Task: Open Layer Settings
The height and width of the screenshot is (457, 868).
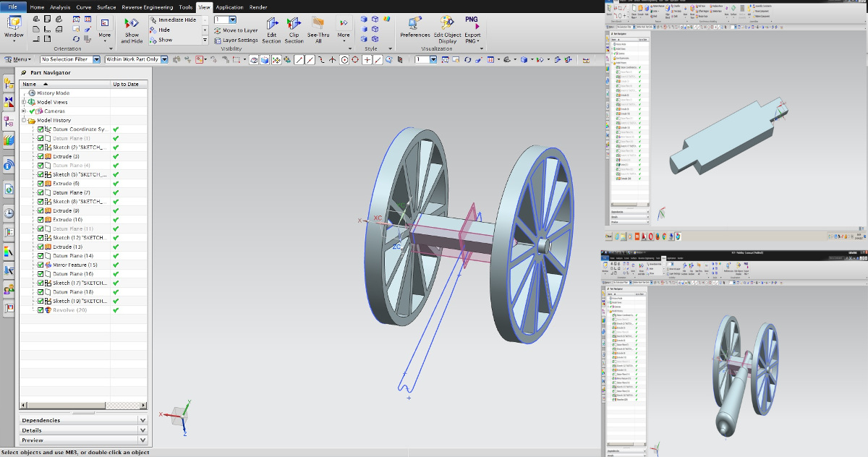Action: [x=235, y=40]
